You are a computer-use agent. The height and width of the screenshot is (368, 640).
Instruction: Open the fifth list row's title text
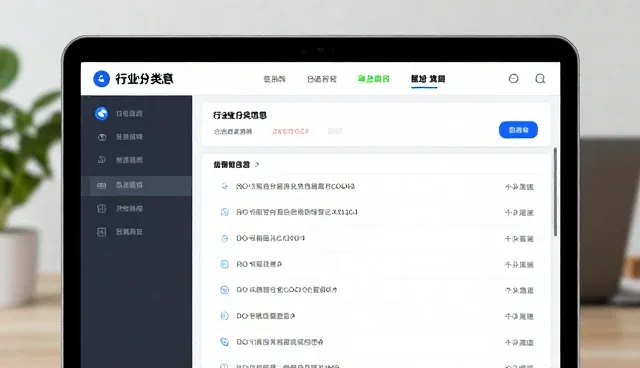pyautogui.click(x=287, y=290)
